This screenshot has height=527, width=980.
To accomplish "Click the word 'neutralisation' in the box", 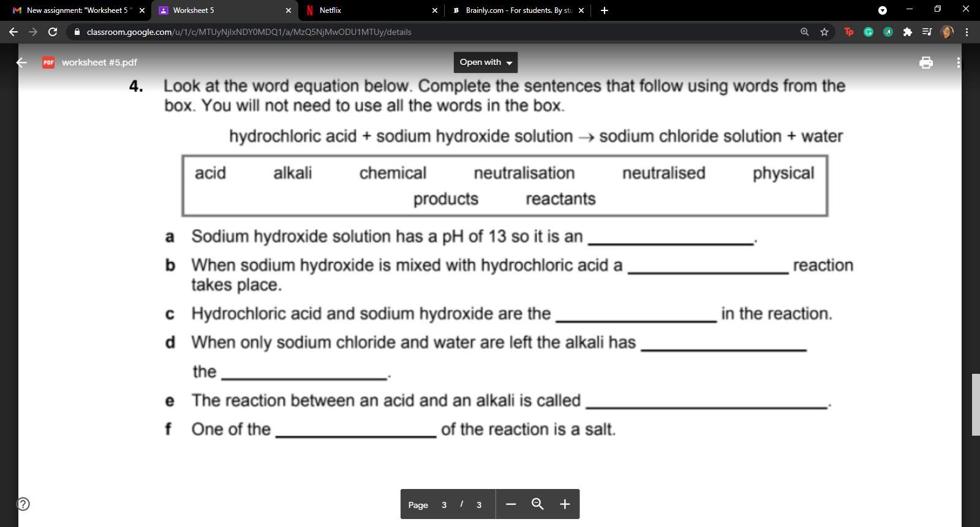I will [524, 173].
